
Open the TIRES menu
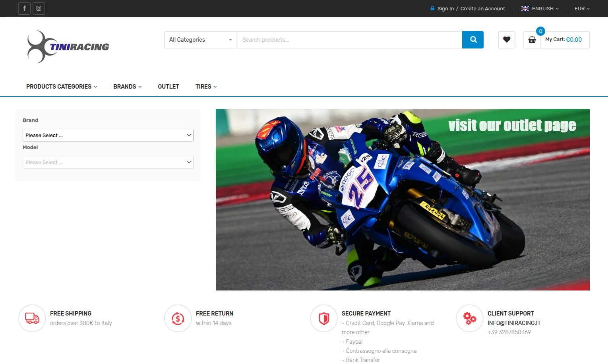pyautogui.click(x=206, y=86)
